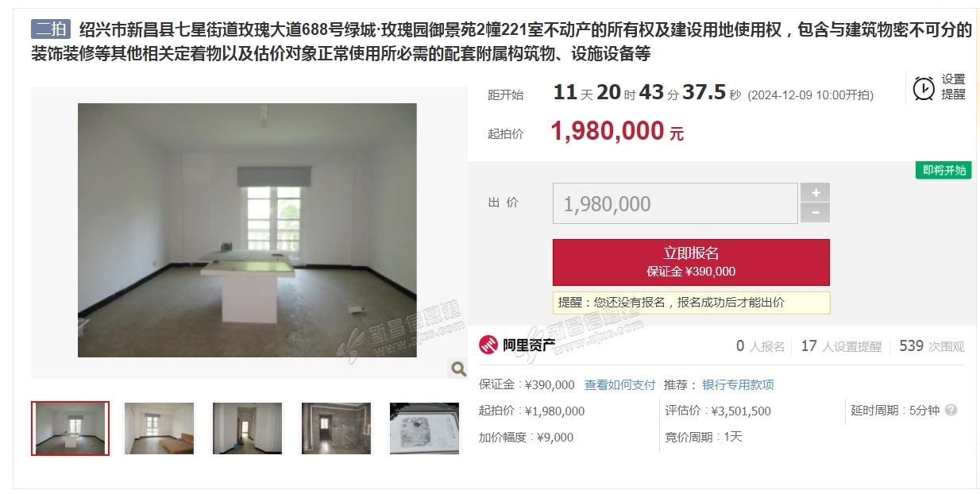The width and height of the screenshot is (980, 494).
Task: Open the 查看如何支付 link
Action: (620, 385)
